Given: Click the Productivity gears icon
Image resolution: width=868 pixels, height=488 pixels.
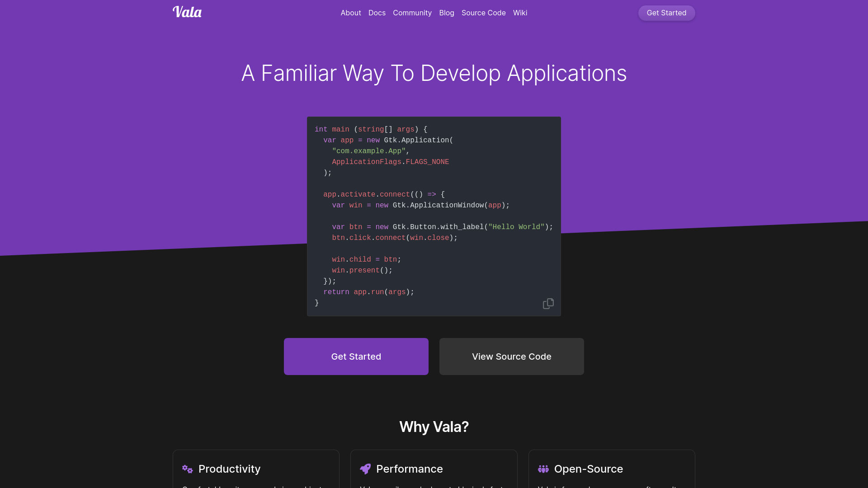Looking at the screenshot, I should [188, 469].
